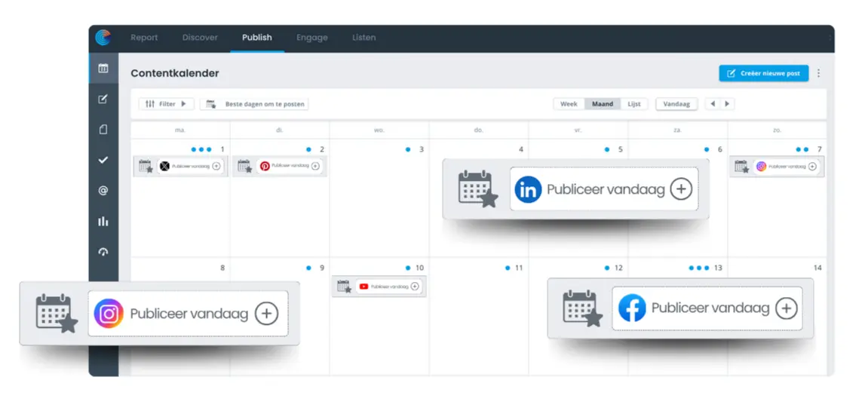
Task: Click the star calendar icon beside Facebook card
Action: point(582,308)
